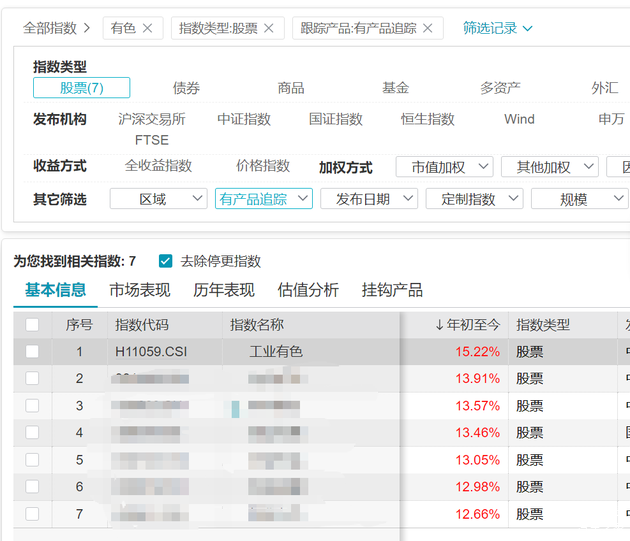
Task: Expand the 筛选记录 dropdown
Action: pyautogui.click(x=498, y=28)
